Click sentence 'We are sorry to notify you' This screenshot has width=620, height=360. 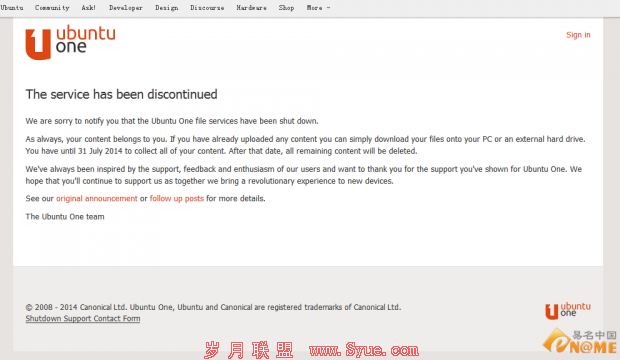(172, 121)
